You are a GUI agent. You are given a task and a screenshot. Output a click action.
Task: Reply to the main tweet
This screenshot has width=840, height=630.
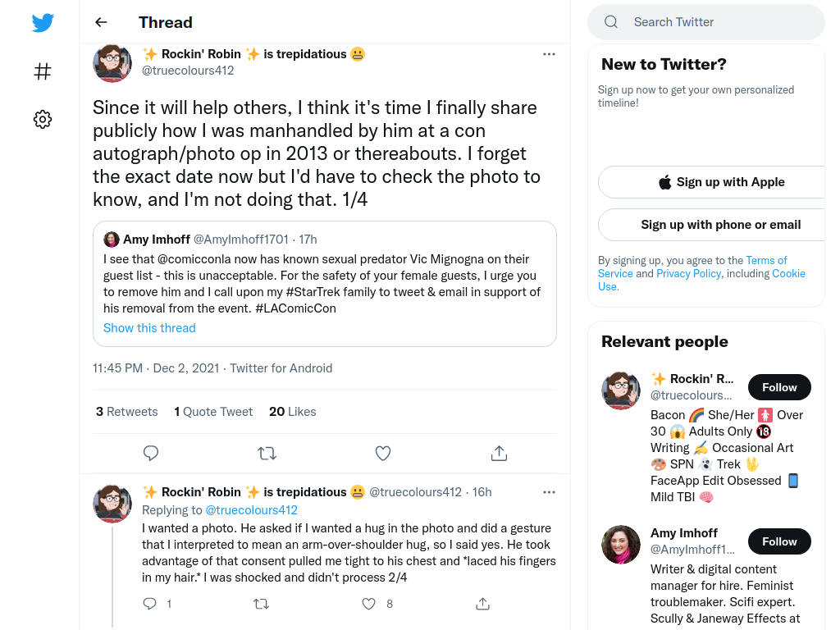tap(151, 453)
